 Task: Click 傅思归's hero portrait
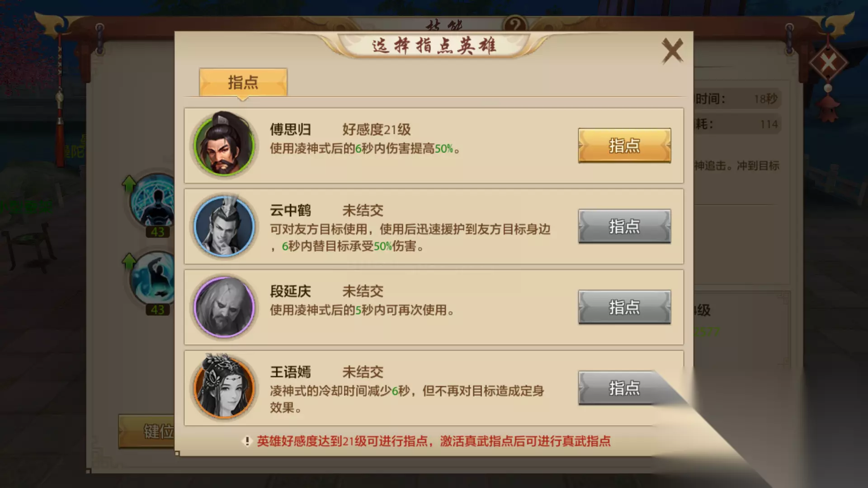coord(224,145)
